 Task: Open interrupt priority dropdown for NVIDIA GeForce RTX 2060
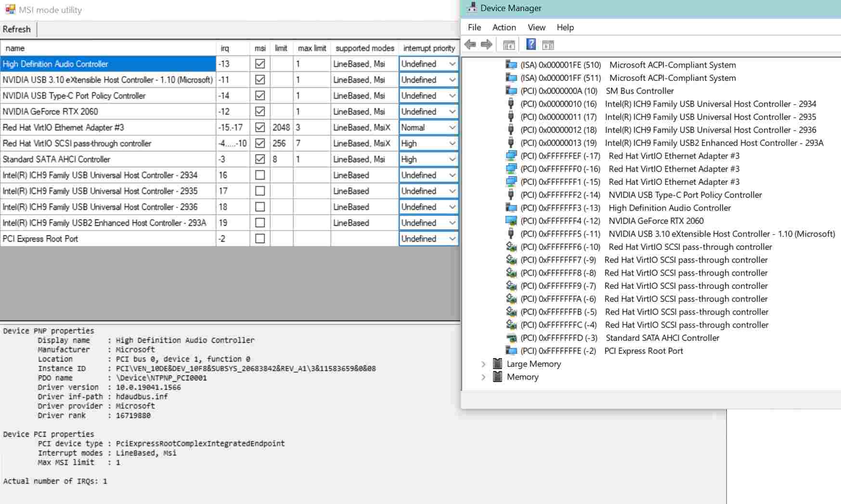point(428,111)
